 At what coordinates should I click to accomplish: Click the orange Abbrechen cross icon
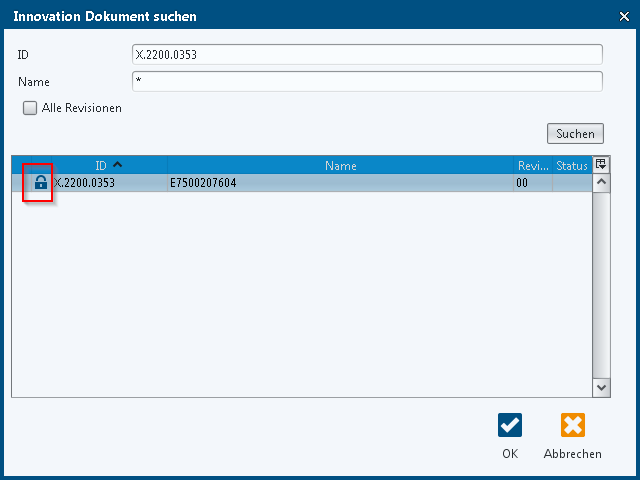(x=572, y=425)
